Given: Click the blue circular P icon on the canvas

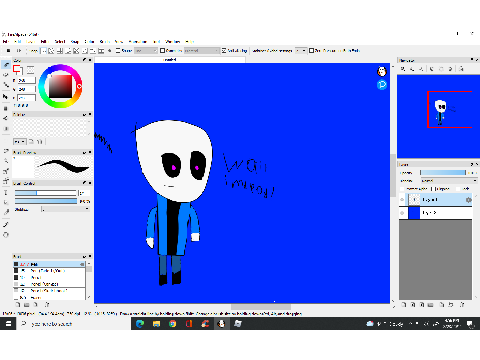Looking at the screenshot, I should coord(382,85).
